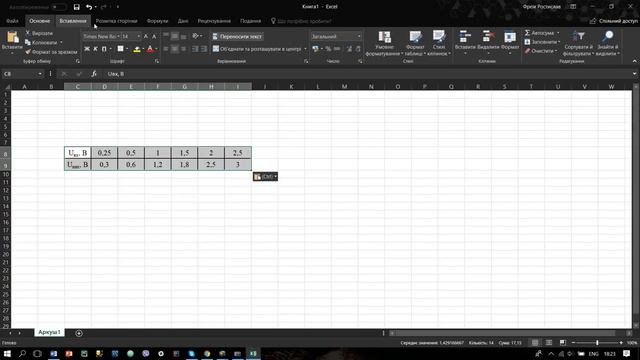Delete cells using Delete icon
Image resolution: width=640 pixels, height=360 pixels.
(488, 36)
